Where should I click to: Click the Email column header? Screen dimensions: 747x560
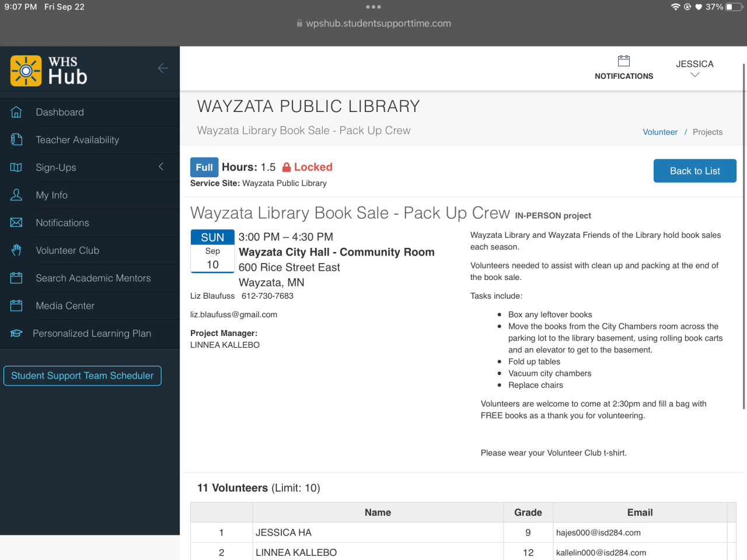[640, 513]
